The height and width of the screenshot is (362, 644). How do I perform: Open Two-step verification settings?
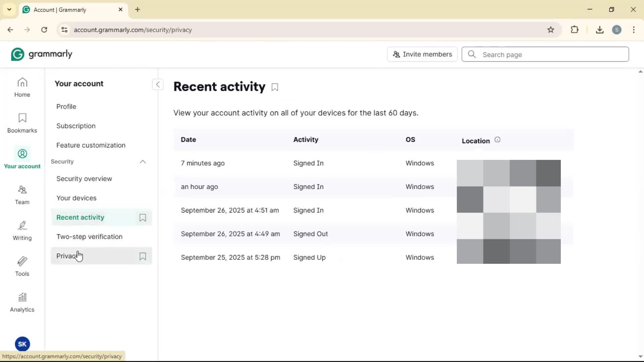coord(89,237)
